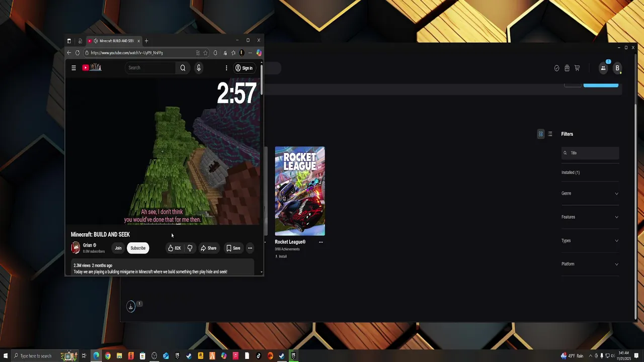This screenshot has height=362, width=644.
Task: Open Grian channel avatar
Action: point(75,248)
